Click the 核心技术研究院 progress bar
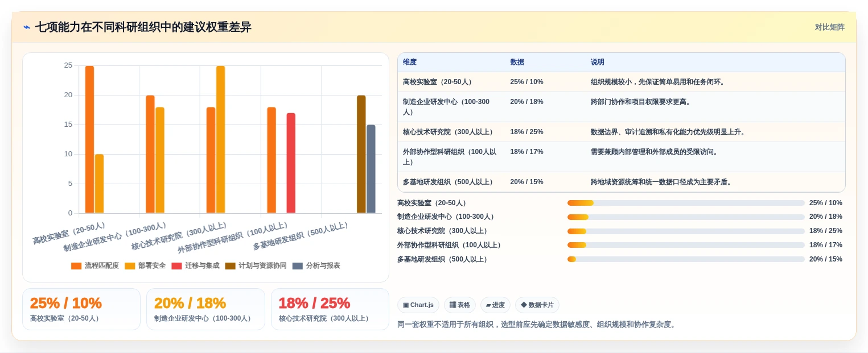The height and width of the screenshot is (353, 868). click(x=686, y=231)
